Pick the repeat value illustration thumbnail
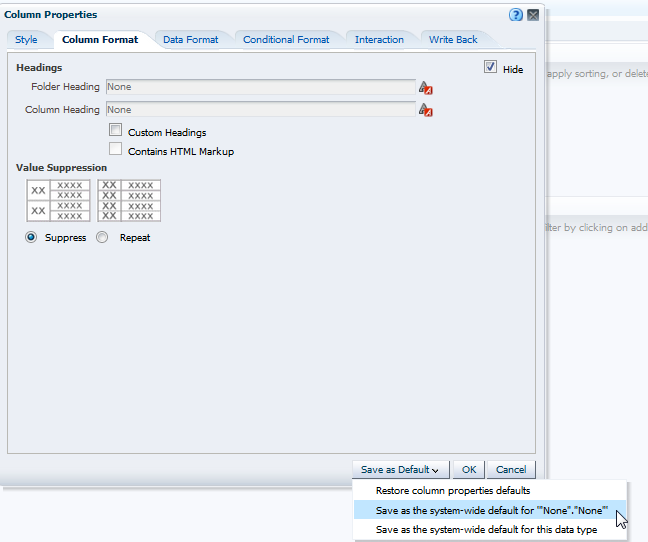 129,201
